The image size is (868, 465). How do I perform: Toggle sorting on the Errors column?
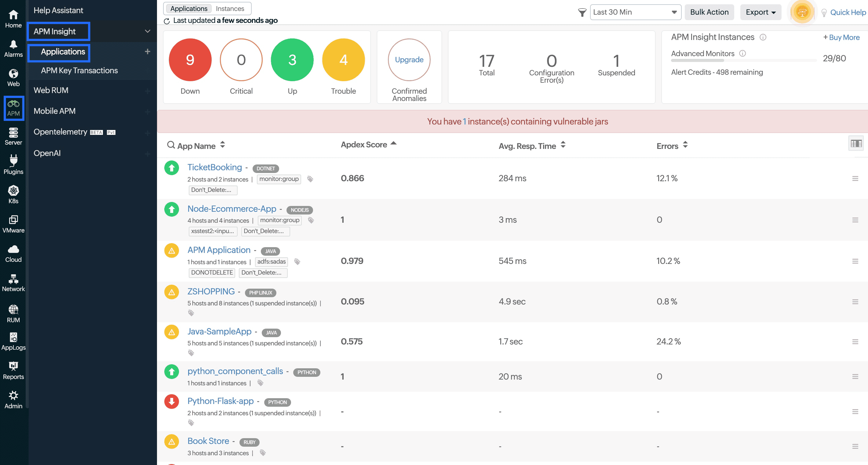(x=685, y=146)
